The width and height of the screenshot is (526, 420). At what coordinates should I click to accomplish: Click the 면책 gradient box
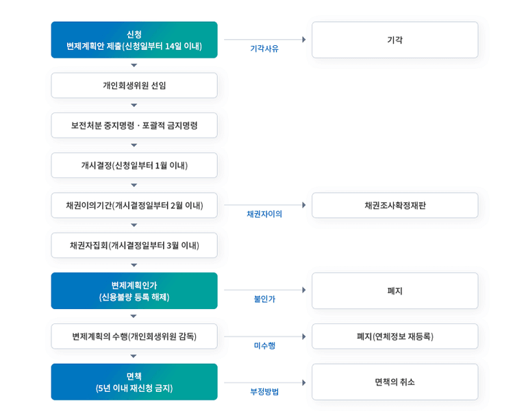pos(134,382)
